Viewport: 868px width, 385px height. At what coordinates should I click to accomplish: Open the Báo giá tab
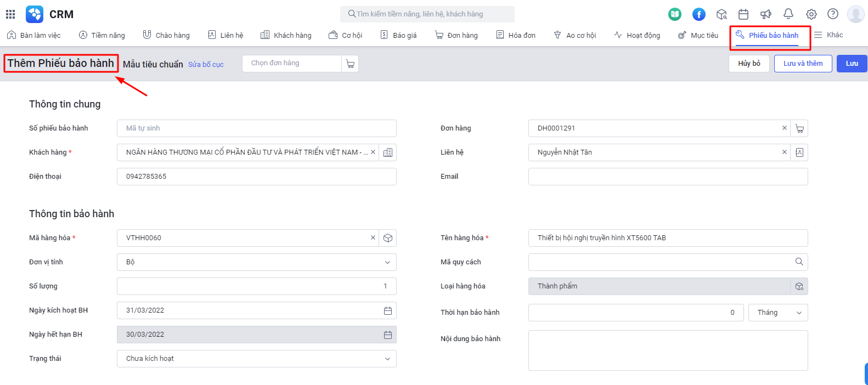tap(399, 35)
